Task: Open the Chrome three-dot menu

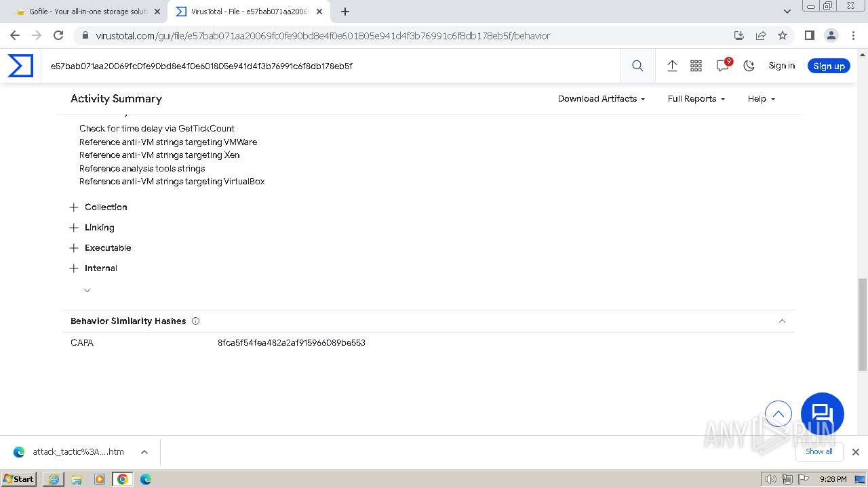Action: [853, 36]
